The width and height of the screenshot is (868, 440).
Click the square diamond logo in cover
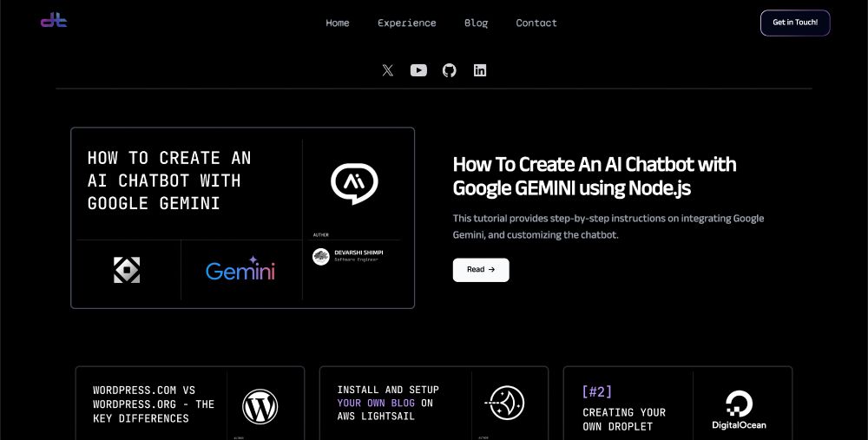(x=127, y=270)
